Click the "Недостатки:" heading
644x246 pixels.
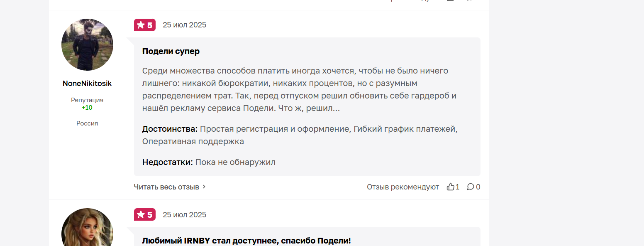(168, 162)
